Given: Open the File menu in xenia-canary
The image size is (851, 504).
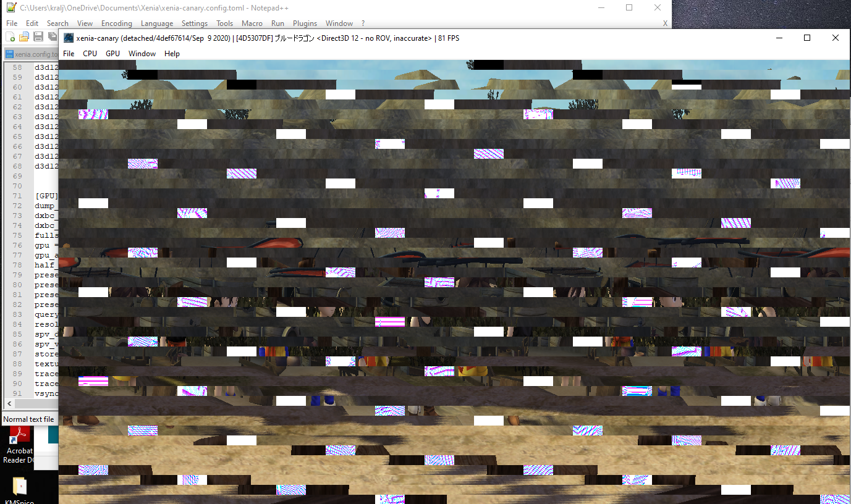Looking at the screenshot, I should (69, 54).
